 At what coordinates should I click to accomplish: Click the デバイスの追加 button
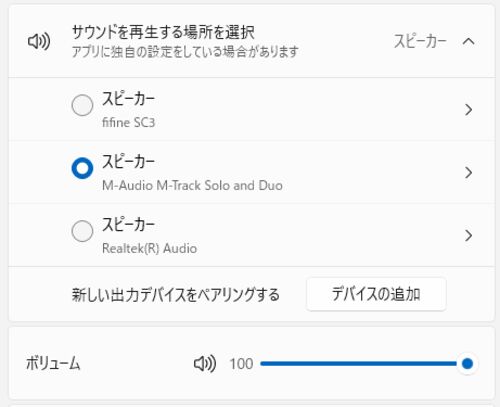(x=376, y=294)
